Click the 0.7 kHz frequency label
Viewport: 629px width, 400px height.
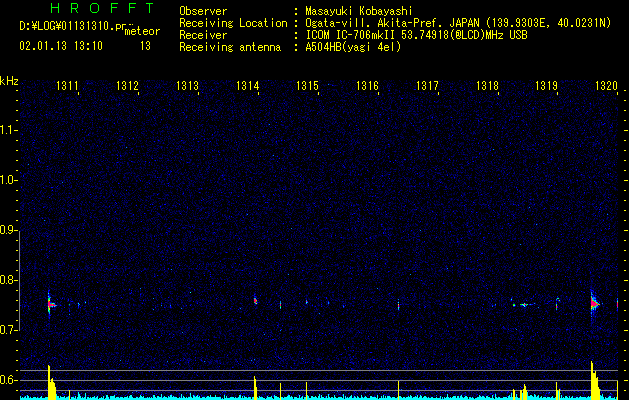click(9, 330)
